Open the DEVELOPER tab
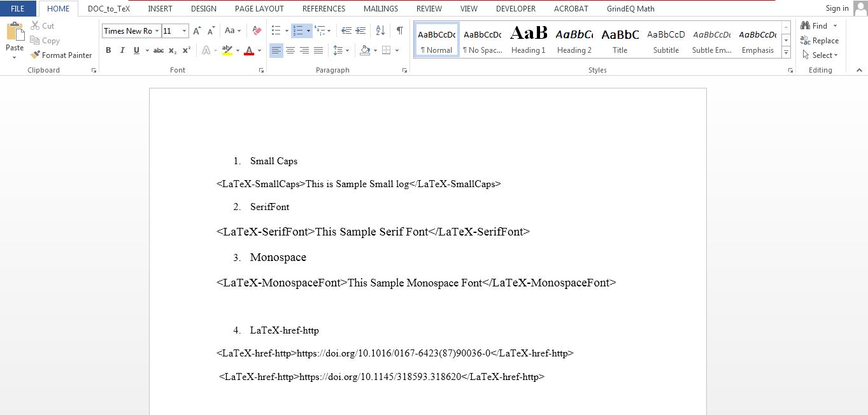This screenshot has height=415, width=868. point(515,8)
